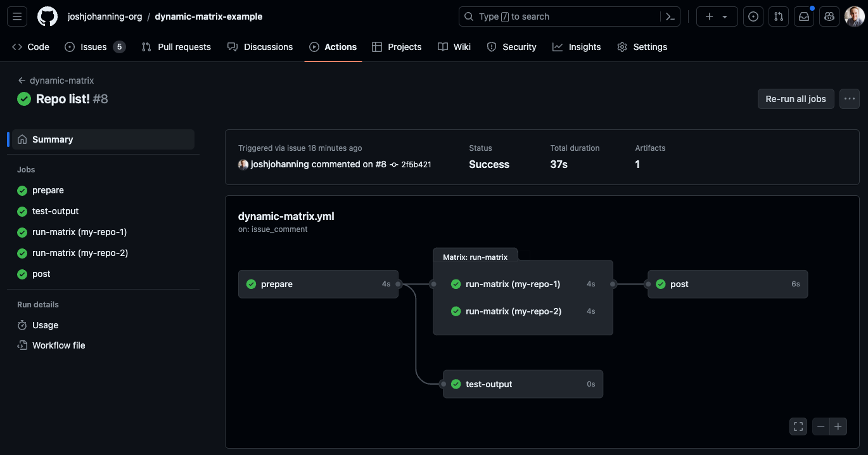The height and width of the screenshot is (455, 868).
Task: Click the search input field
Action: point(561,16)
